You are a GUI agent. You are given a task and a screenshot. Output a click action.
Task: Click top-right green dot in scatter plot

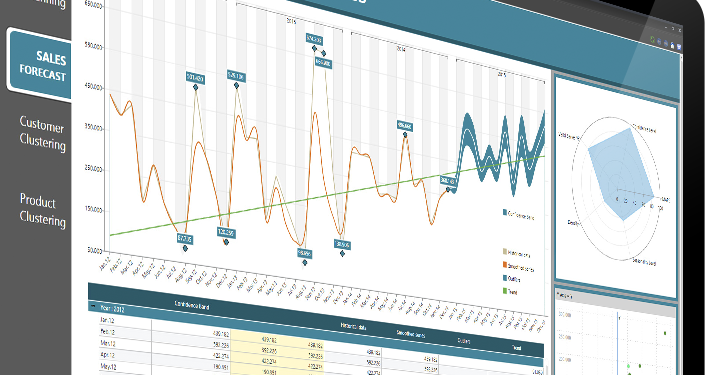click(665, 333)
